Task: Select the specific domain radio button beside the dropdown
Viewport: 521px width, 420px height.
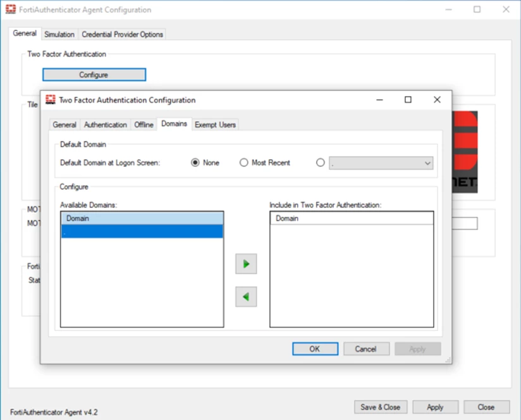Action: tap(321, 163)
